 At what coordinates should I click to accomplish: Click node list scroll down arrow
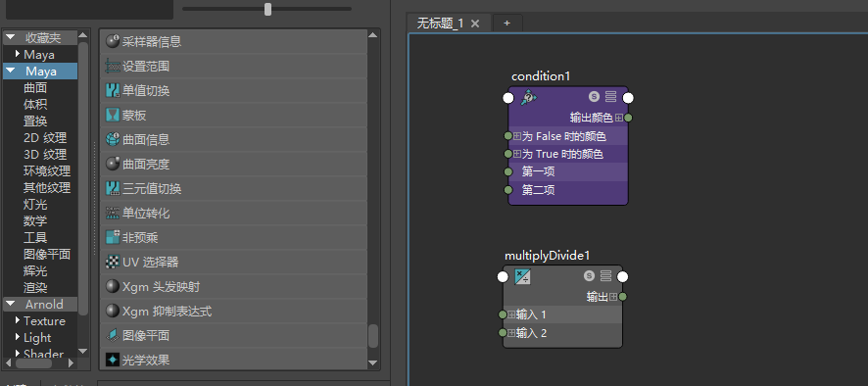tap(373, 363)
